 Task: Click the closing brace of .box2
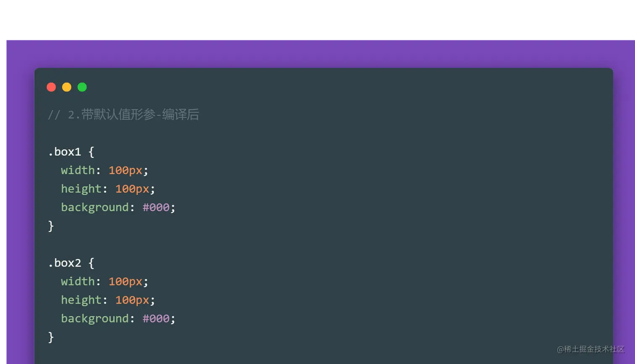51,337
